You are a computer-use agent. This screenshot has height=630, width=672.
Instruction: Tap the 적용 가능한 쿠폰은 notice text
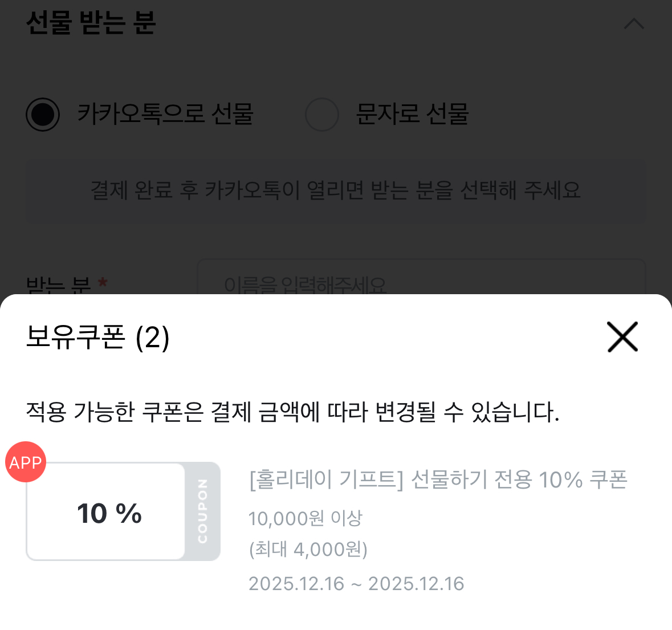tap(292, 412)
